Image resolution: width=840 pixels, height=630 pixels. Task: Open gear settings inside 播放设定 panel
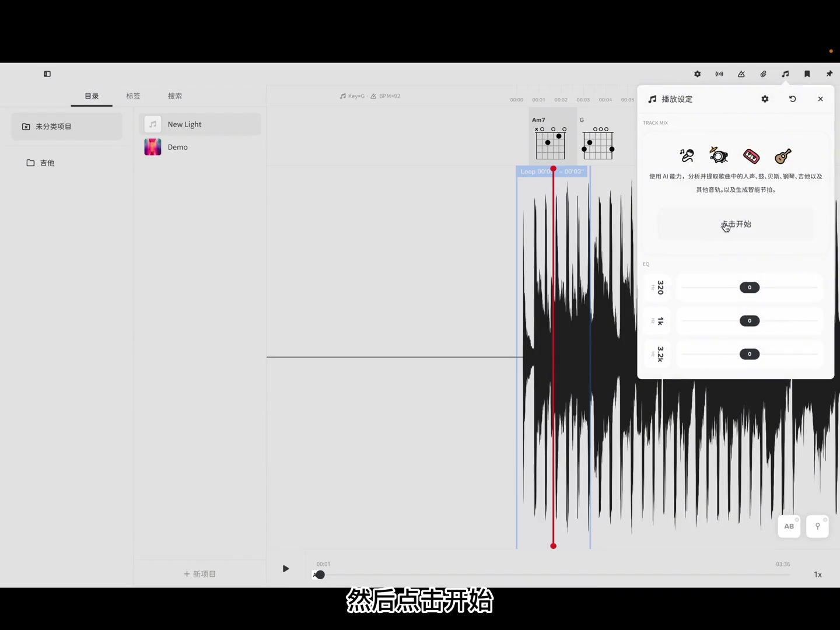[x=765, y=99]
